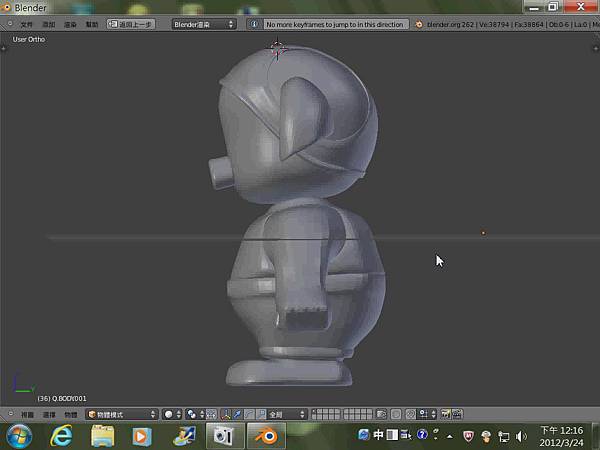Open the 視圖 (View) menu in 3D header
The height and width of the screenshot is (450, 600).
[x=27, y=414]
